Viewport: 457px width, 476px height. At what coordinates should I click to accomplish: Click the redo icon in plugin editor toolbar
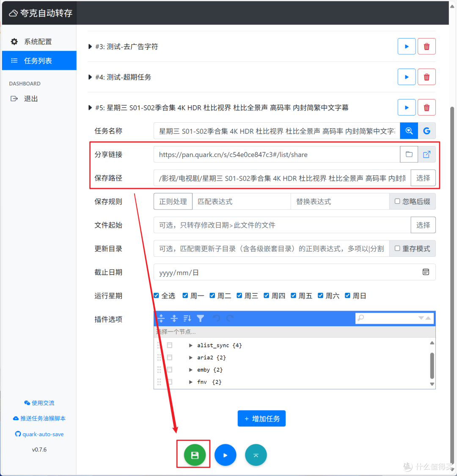230,318
